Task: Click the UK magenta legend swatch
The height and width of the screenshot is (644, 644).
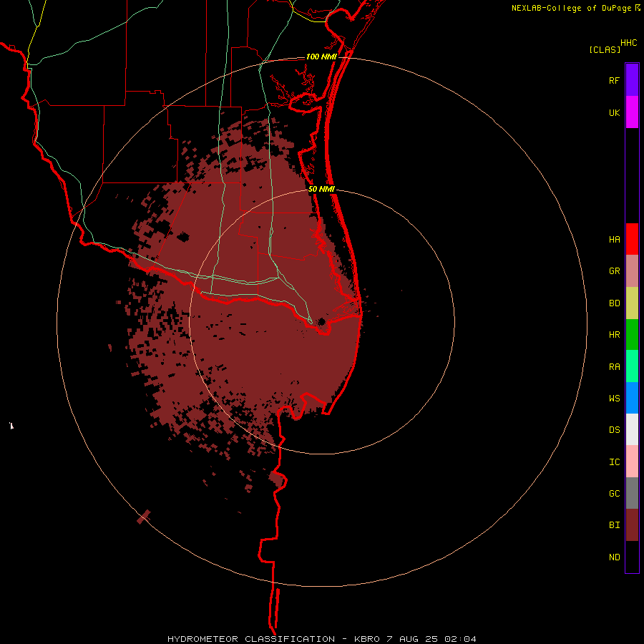Action: (632, 112)
